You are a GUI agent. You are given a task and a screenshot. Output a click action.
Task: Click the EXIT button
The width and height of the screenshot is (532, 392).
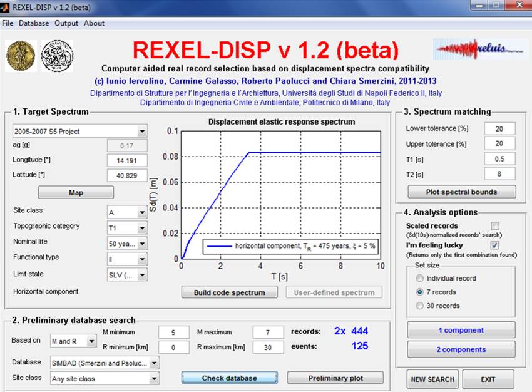[488, 379]
